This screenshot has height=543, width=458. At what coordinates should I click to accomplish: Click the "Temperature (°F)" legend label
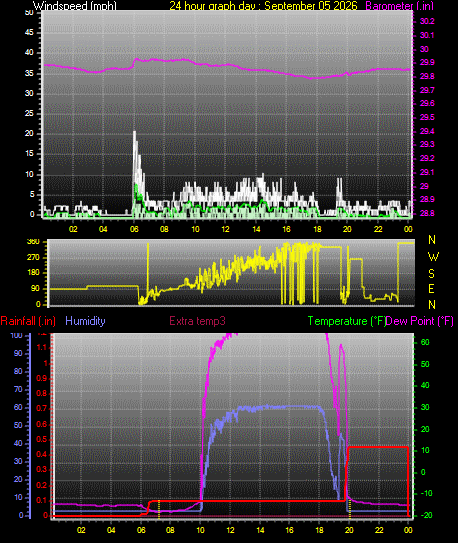[x=347, y=321]
